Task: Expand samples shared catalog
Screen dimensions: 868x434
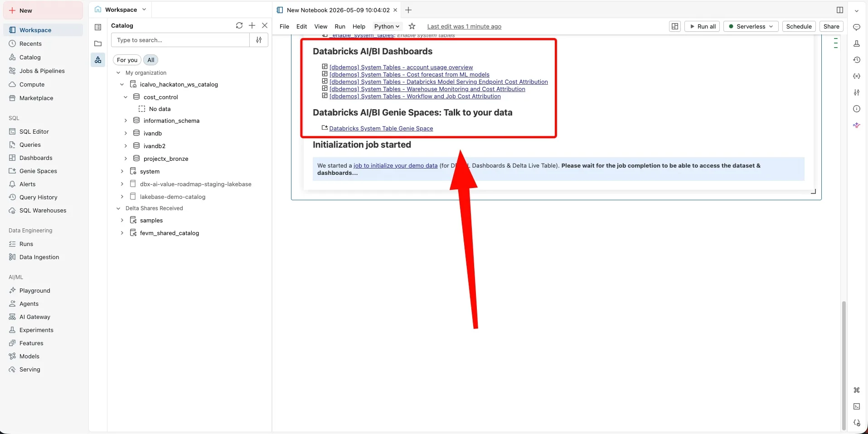Action: coord(122,220)
